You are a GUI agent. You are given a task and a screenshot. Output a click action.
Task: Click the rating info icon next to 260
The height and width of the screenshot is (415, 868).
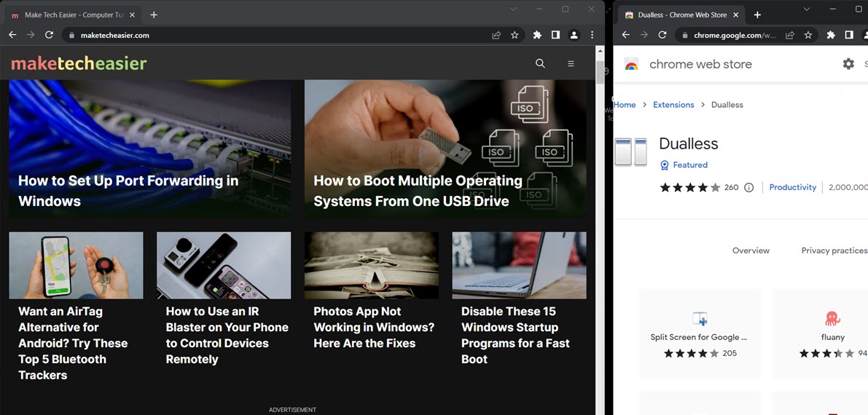coord(749,188)
